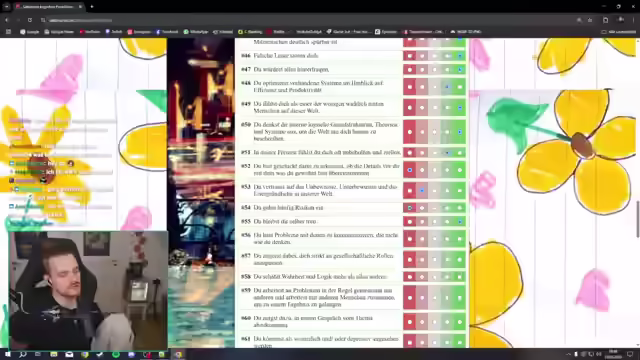This screenshot has height=360, width=640.
Task: Select bright green option for question #54
Action: coord(460,208)
